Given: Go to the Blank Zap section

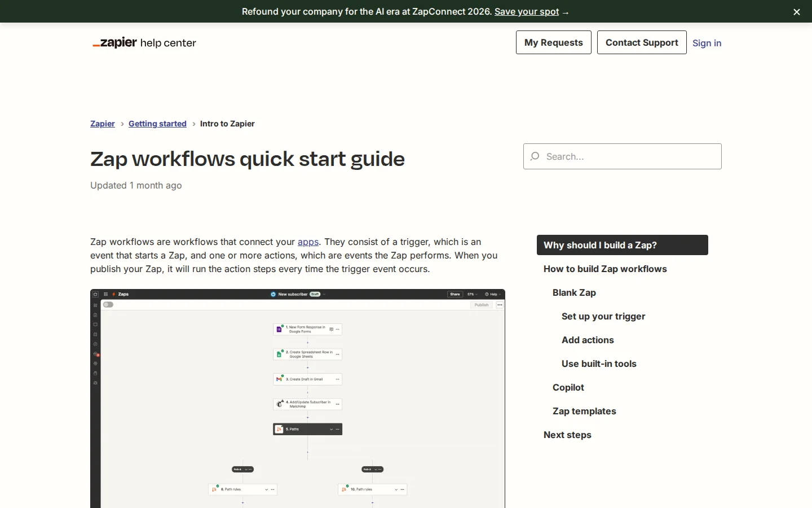Looking at the screenshot, I should tap(574, 292).
